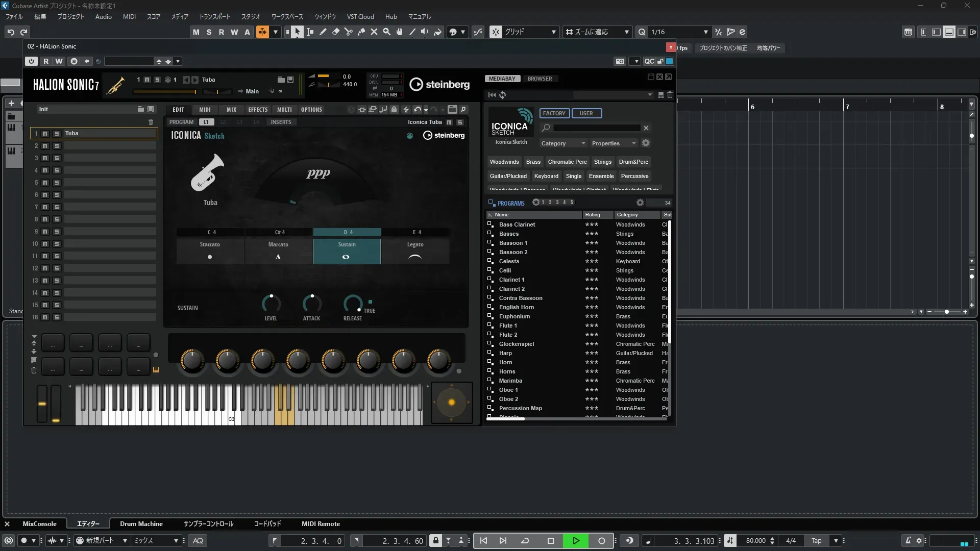Activate the Cycle loop button
This screenshot has height=551, width=980.
pos(525,541)
